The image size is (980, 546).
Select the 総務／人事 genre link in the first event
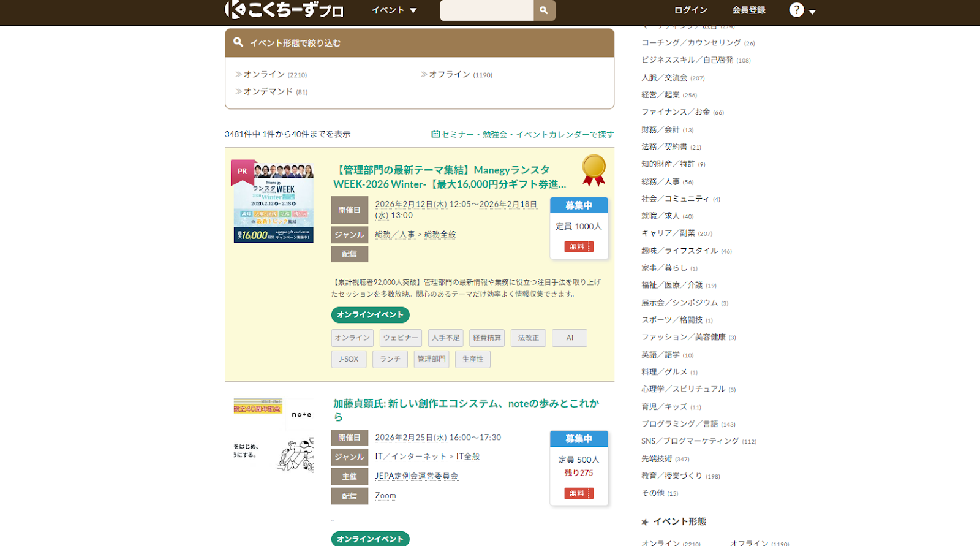coord(394,235)
